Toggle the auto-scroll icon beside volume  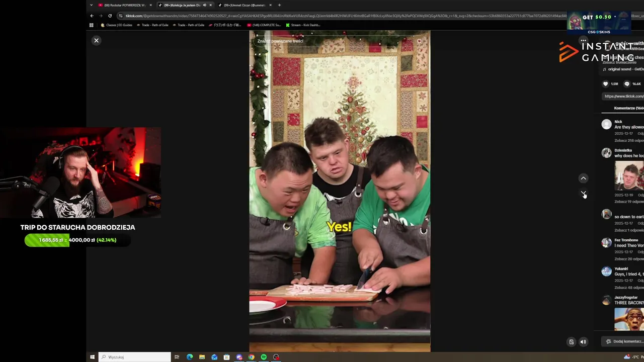pos(571,342)
